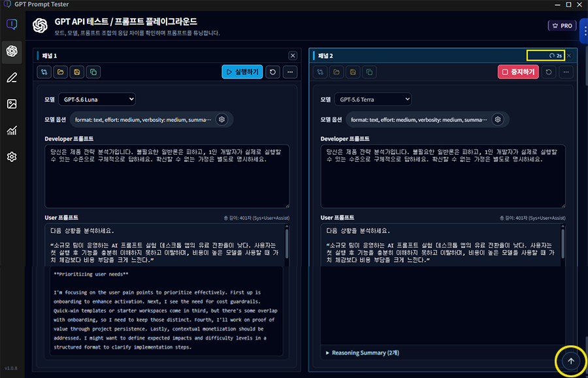Viewport: 588px width, 378px height.
Task: Open Panel 2 more options menu
Action: click(x=566, y=72)
